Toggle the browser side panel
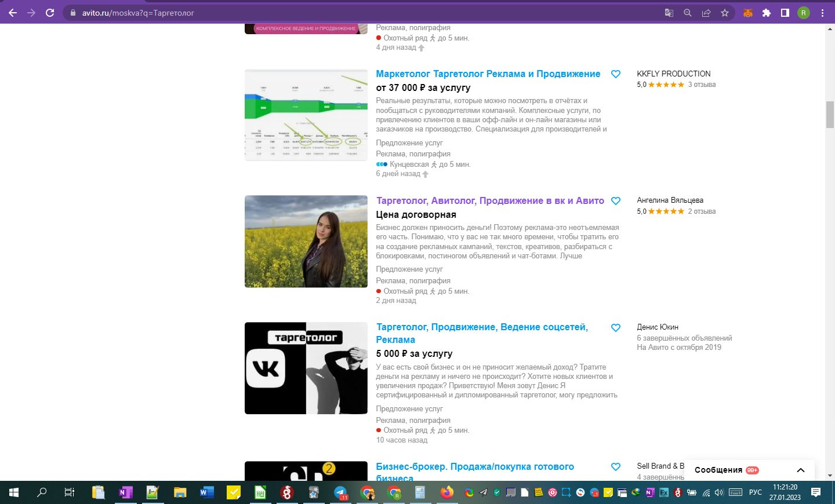The image size is (835, 504). (x=785, y=13)
